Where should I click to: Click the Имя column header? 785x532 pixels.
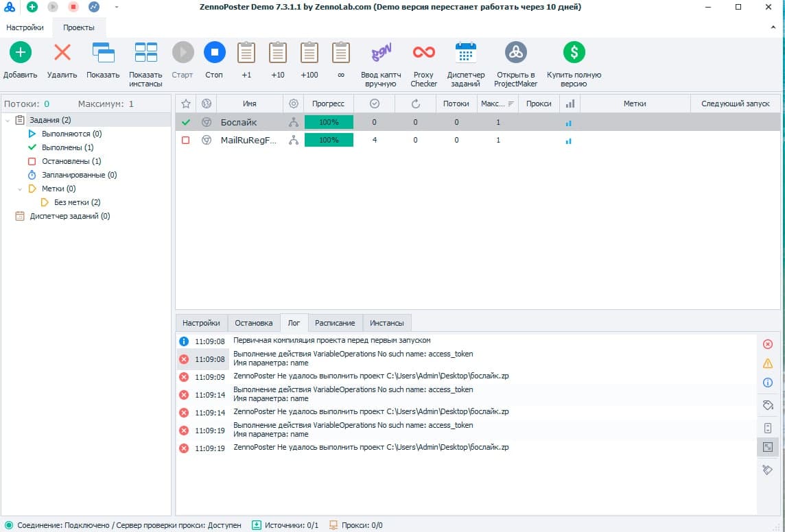(249, 104)
